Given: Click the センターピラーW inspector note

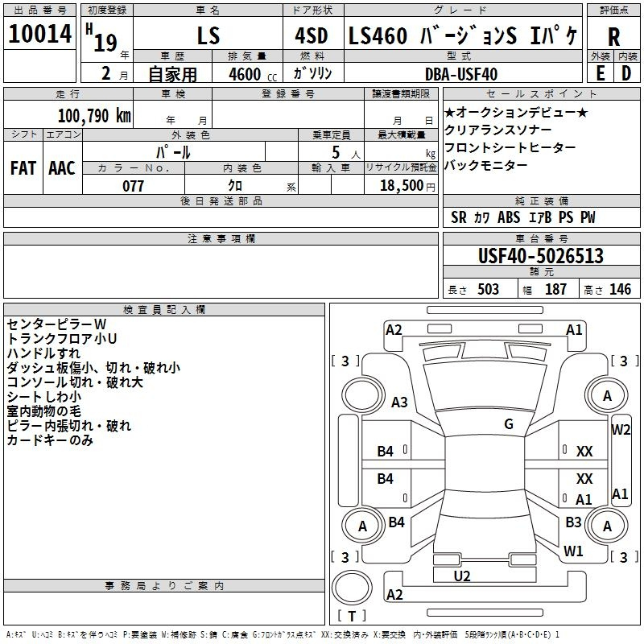Looking at the screenshot, I should (x=51, y=324).
